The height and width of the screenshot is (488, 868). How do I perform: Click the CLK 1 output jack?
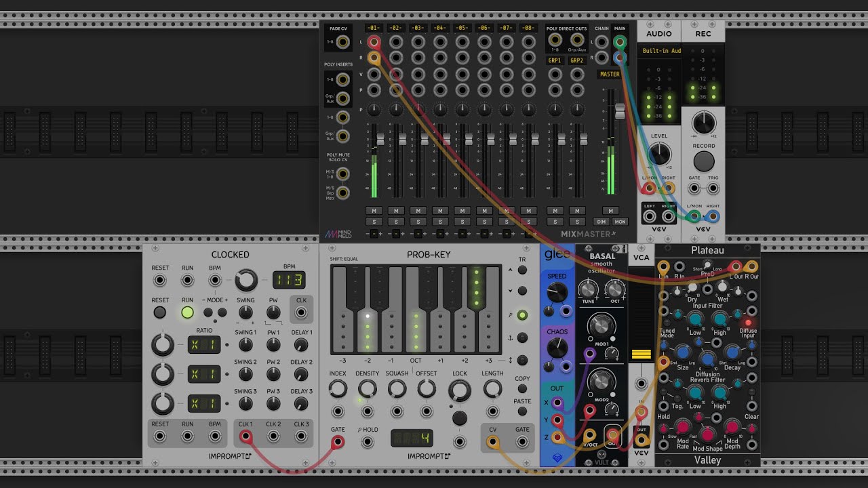[x=245, y=436]
